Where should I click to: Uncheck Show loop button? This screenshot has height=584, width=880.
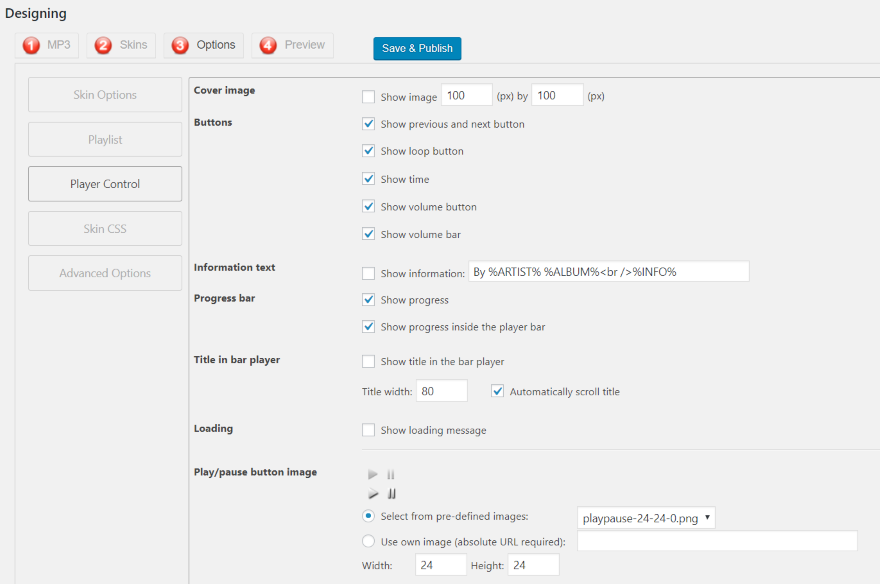368,151
